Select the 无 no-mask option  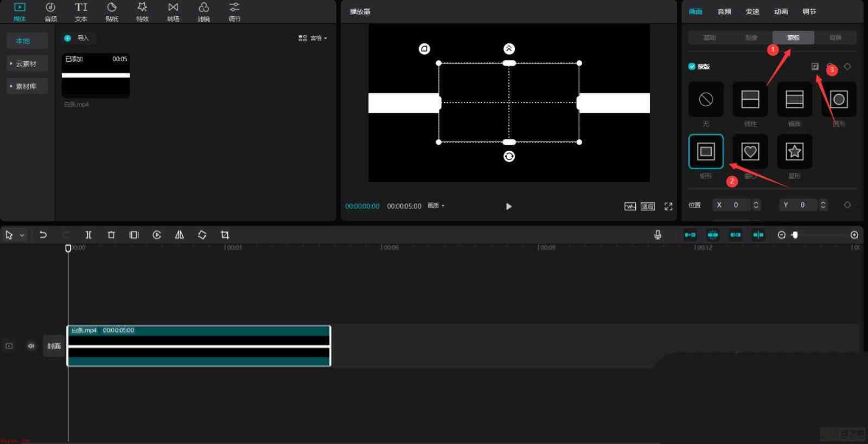click(706, 99)
